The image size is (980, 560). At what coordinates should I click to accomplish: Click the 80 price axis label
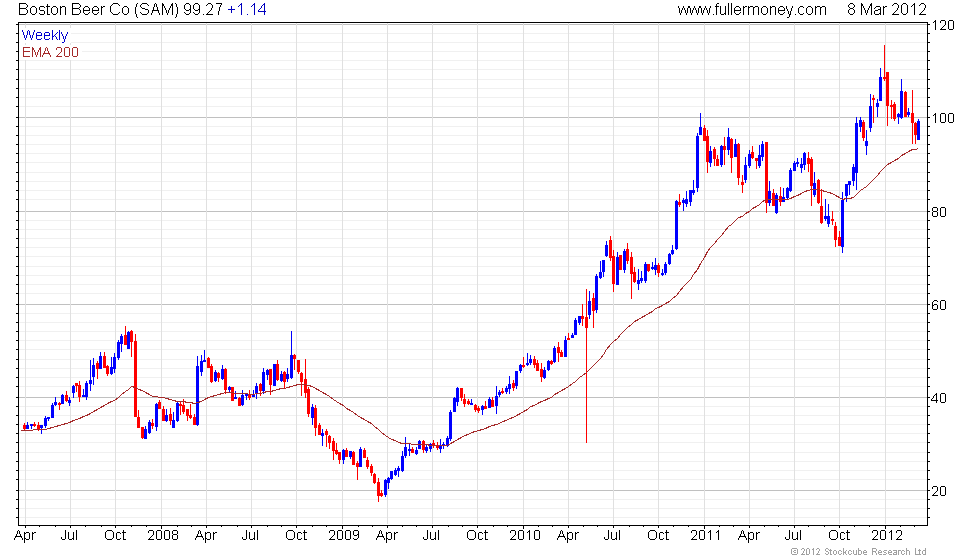(939, 212)
